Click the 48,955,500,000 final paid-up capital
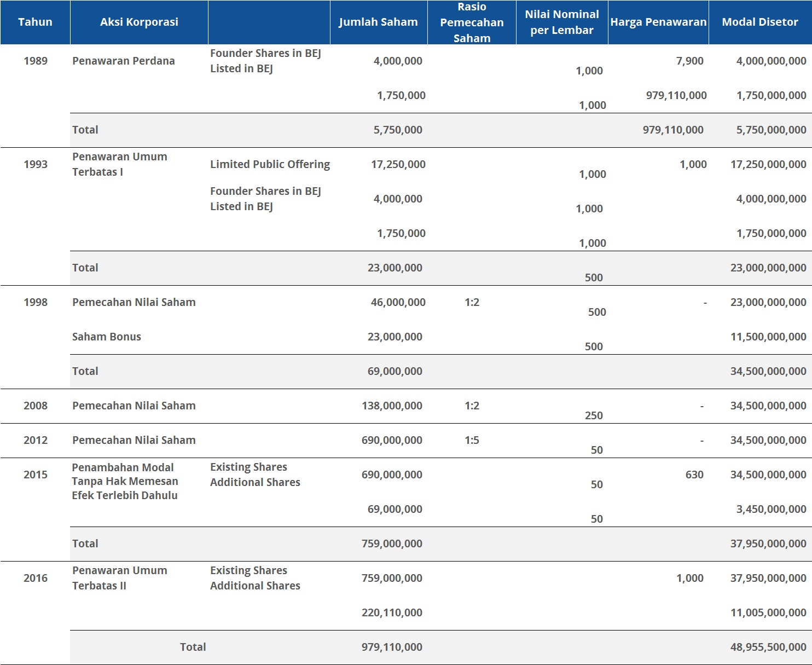 point(768,647)
